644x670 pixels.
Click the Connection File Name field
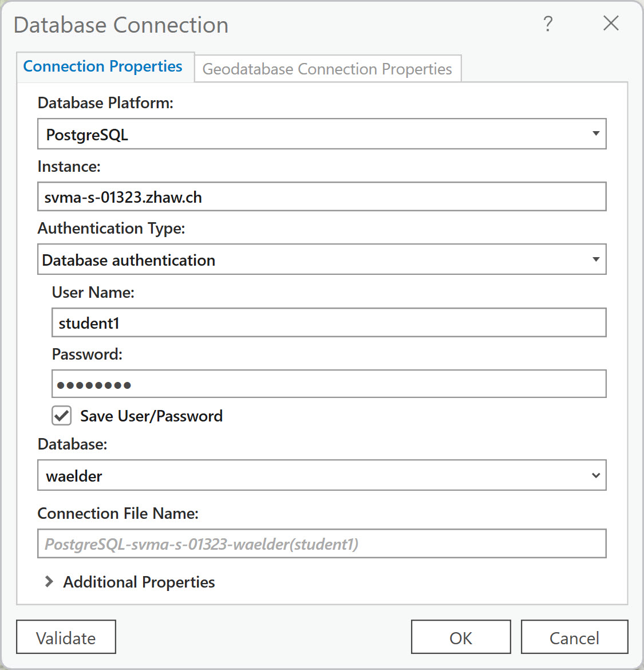[x=321, y=544]
